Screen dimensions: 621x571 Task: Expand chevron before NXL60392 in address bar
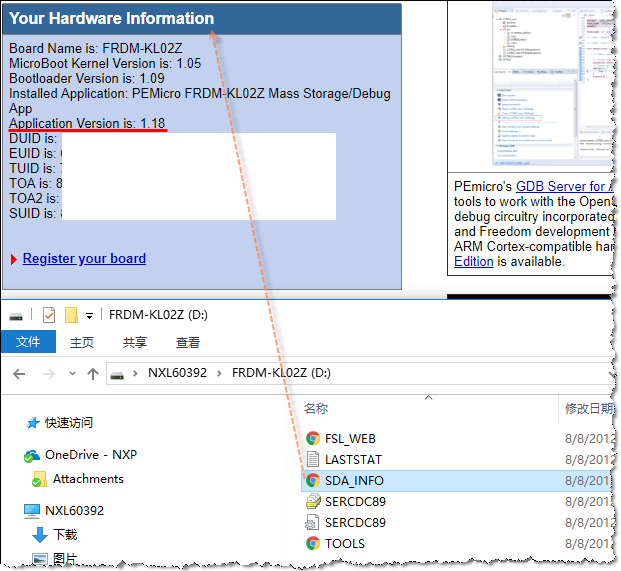tap(135, 373)
